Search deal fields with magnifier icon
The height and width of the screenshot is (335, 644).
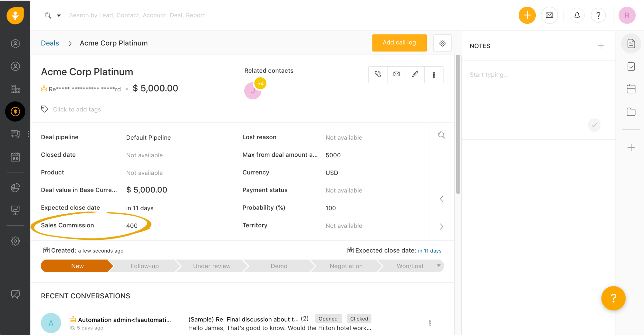tap(442, 135)
